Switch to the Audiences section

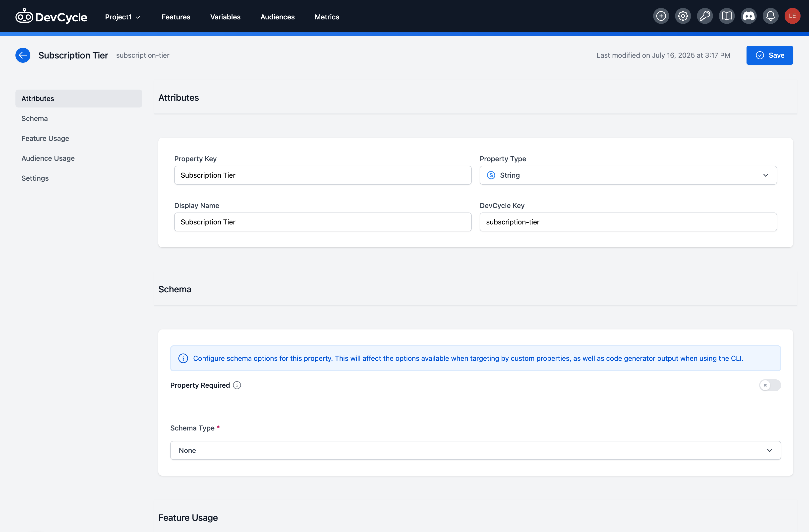click(277, 17)
